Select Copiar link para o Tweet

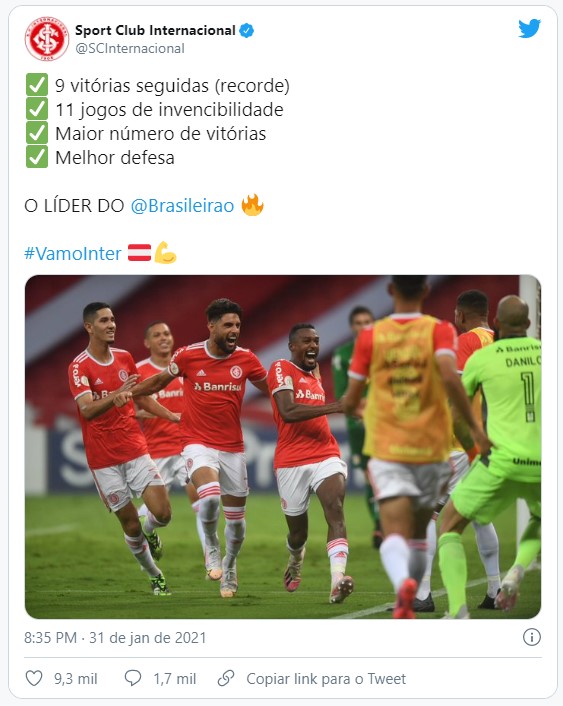(x=326, y=679)
